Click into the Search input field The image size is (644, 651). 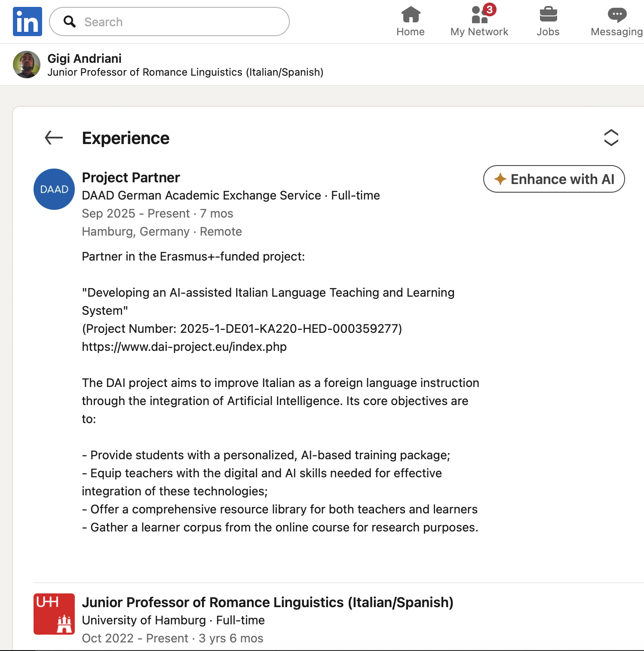pos(181,22)
